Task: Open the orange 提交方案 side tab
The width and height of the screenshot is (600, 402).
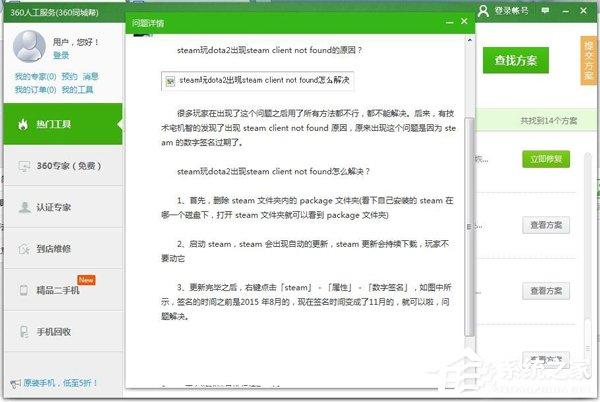Action: pos(589,60)
